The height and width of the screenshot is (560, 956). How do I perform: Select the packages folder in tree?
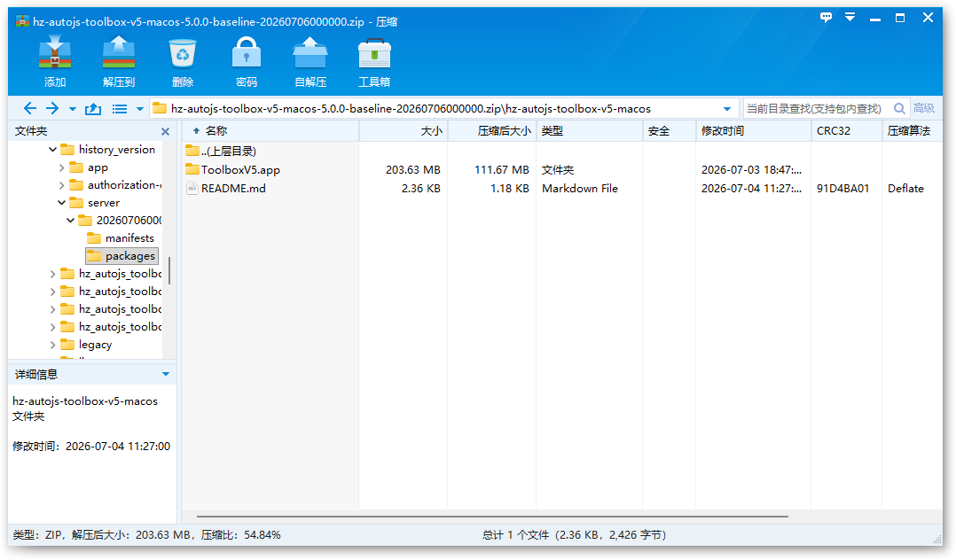[122, 256]
